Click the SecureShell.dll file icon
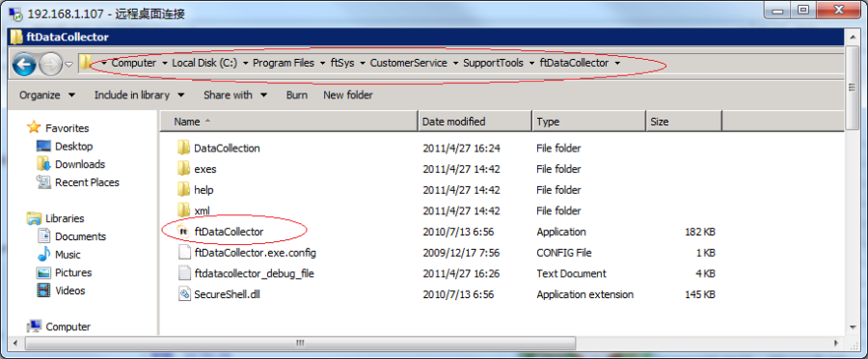This screenshot has width=868, height=359. pos(184,294)
